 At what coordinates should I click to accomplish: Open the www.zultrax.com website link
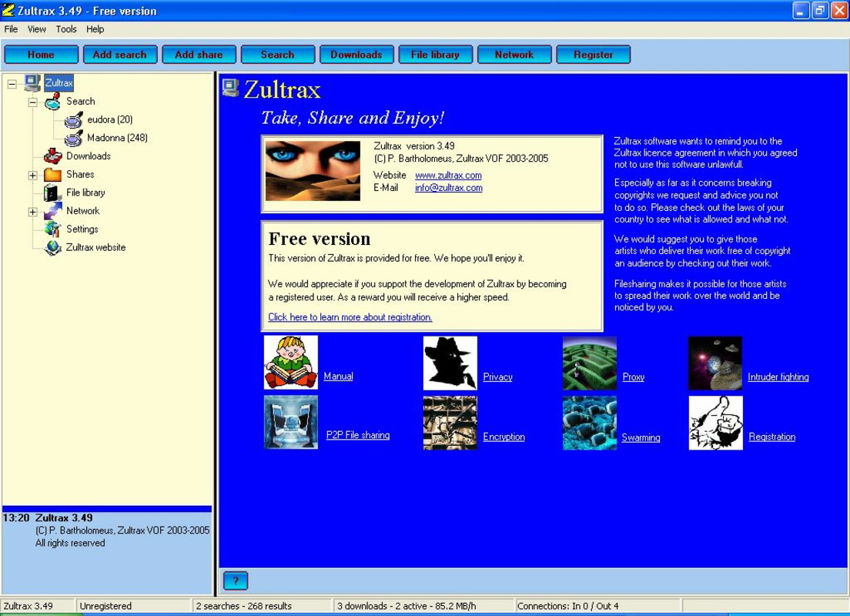point(448,175)
